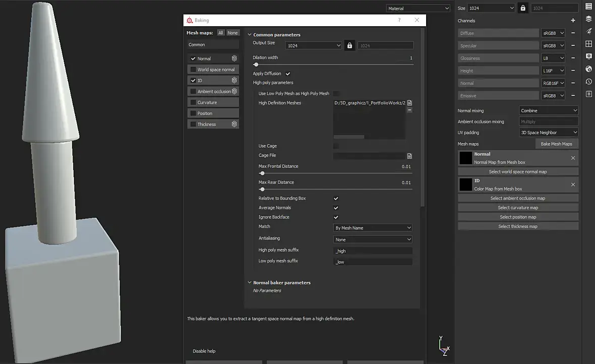The width and height of the screenshot is (595, 364).
Task: Click the ID mesh map settings gear icon
Action: (234, 81)
